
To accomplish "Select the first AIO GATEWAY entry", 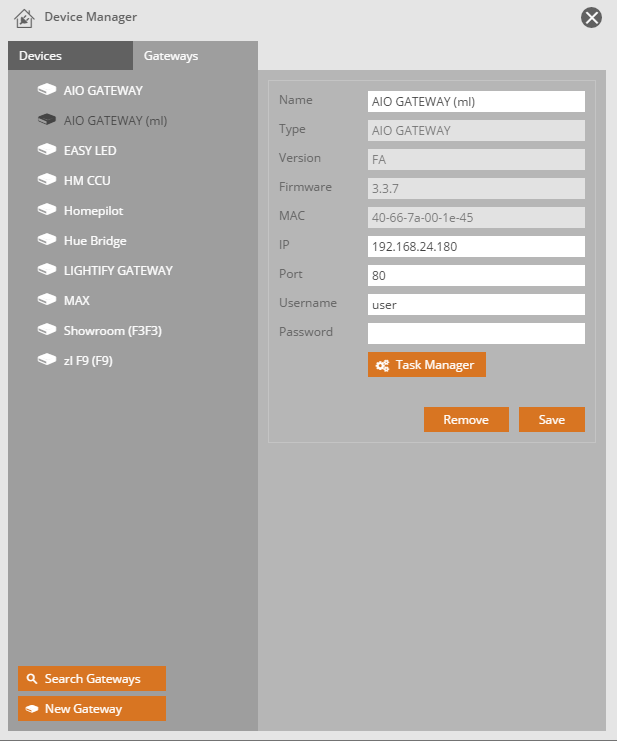I will click(x=102, y=90).
